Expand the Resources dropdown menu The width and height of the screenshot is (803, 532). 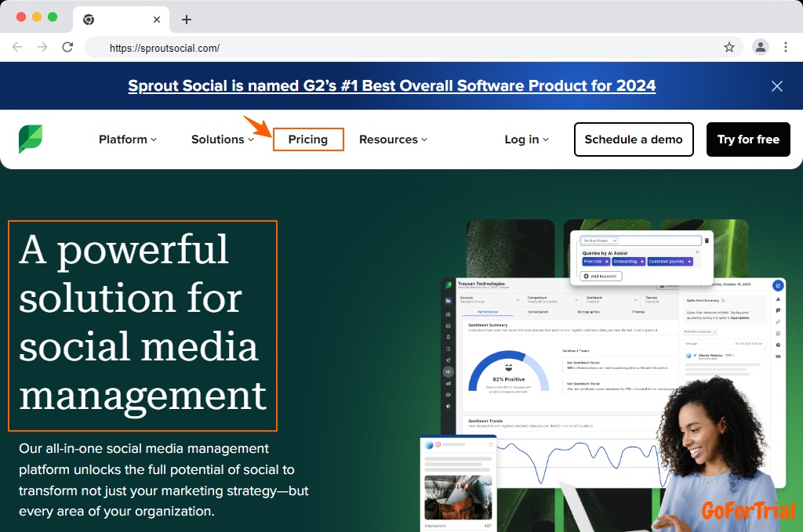393,139
